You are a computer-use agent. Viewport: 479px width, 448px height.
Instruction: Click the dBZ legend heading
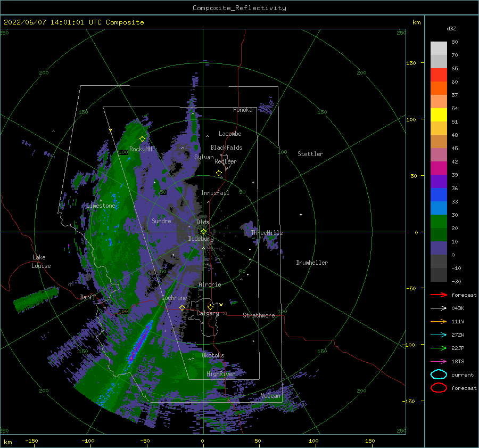click(451, 28)
